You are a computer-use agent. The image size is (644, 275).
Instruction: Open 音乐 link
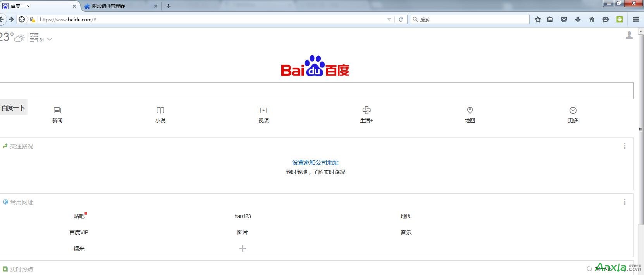[406, 232]
